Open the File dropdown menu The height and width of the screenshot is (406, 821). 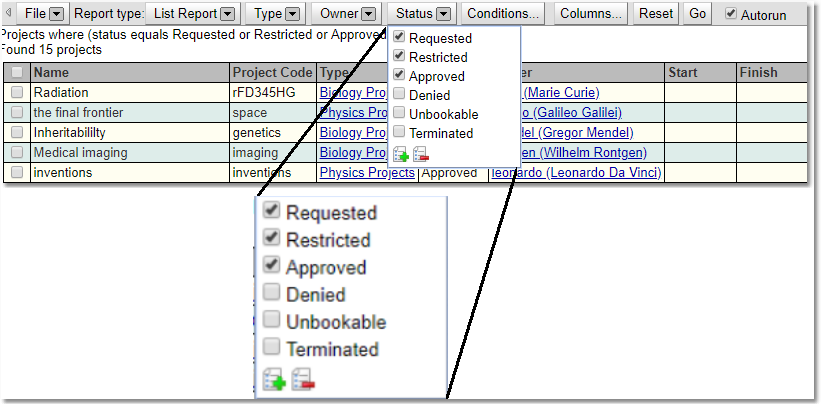(44, 14)
